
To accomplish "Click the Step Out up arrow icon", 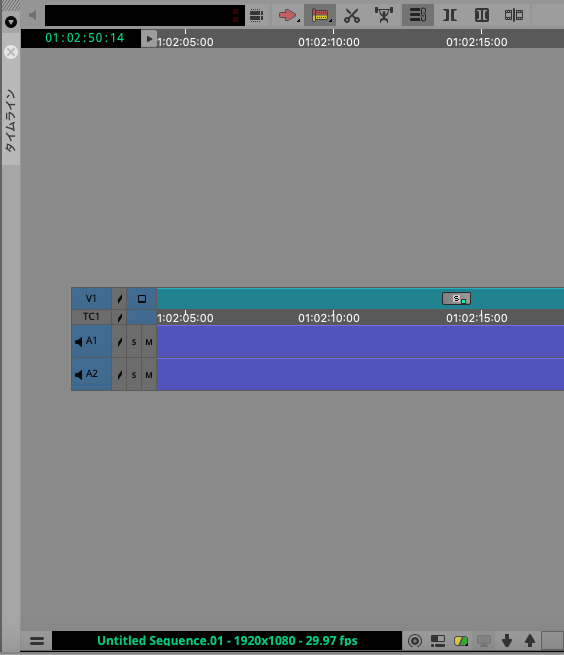I will click(530, 640).
